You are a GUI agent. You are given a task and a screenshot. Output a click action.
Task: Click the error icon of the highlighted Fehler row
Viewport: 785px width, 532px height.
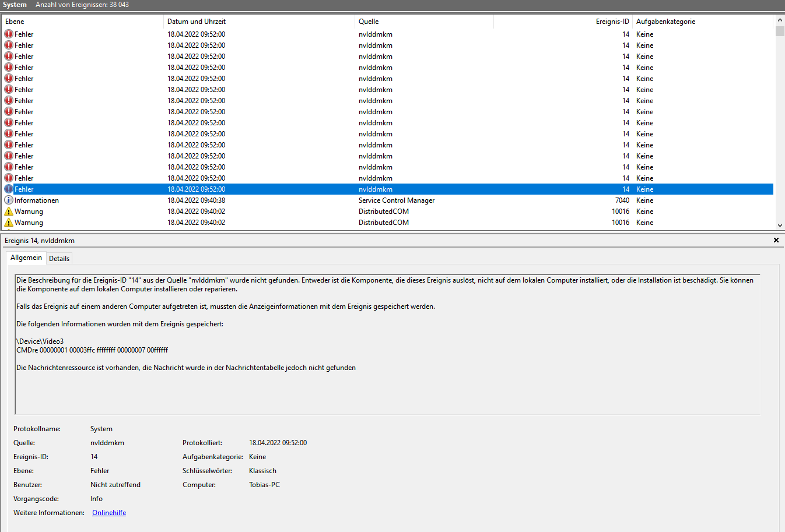click(x=9, y=189)
